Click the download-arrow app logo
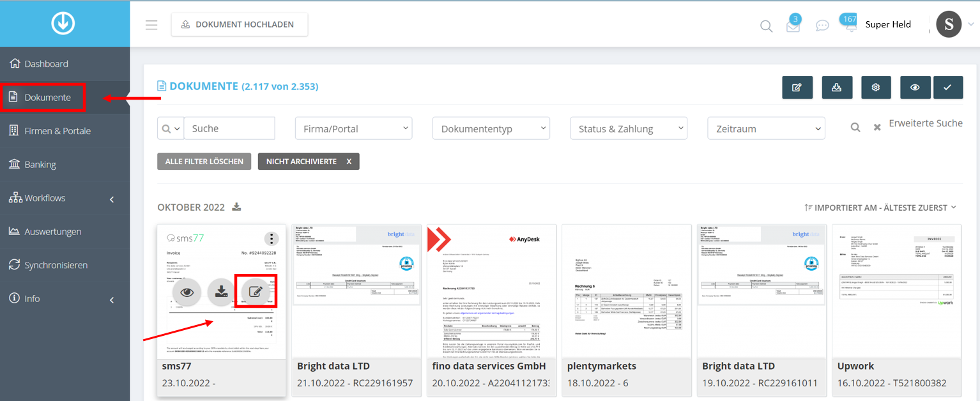This screenshot has width=980, height=401. [64, 24]
